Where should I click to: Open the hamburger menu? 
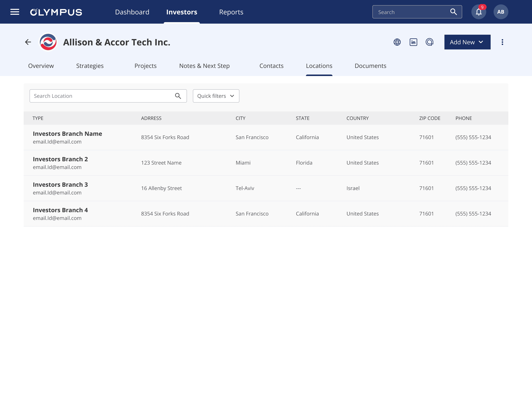(x=15, y=12)
